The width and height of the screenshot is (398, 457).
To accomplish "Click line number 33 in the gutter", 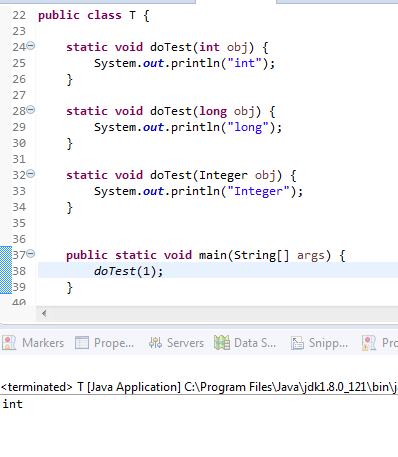I will coord(19,191).
